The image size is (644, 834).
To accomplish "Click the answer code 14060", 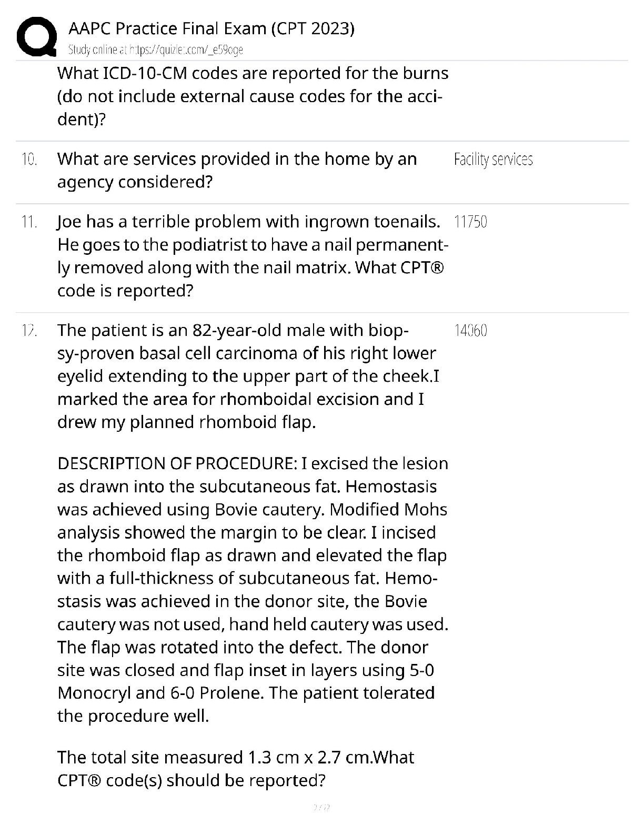I will point(470,331).
